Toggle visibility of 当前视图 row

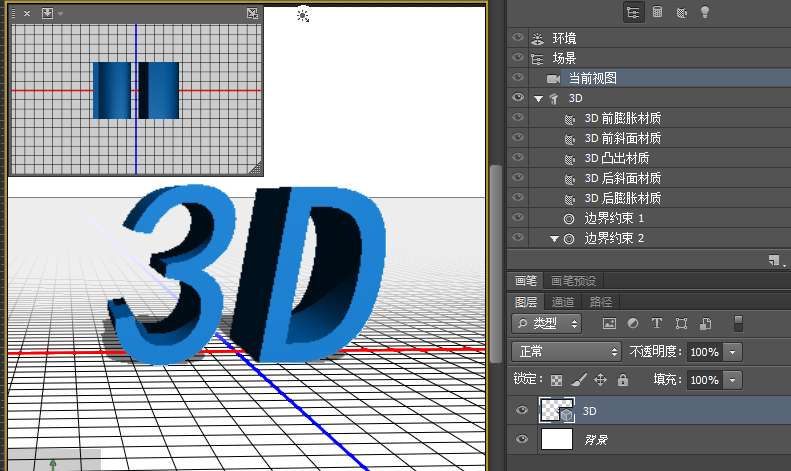(518, 78)
